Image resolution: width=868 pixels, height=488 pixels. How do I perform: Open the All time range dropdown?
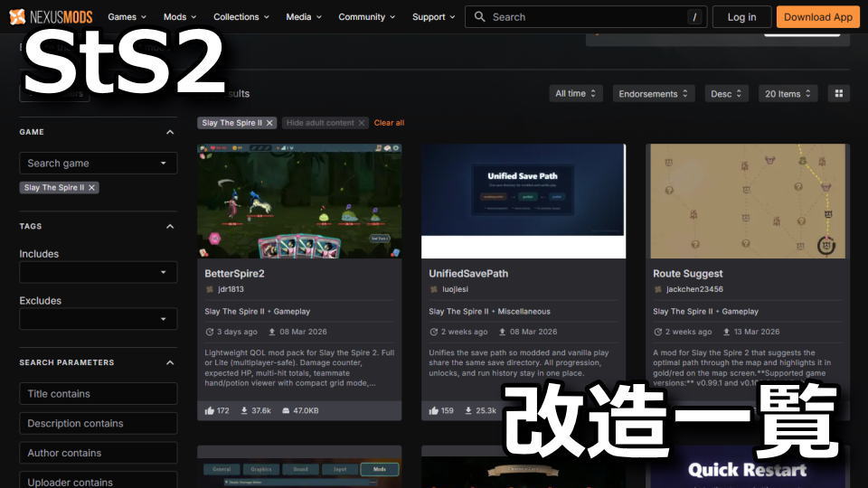click(x=576, y=94)
